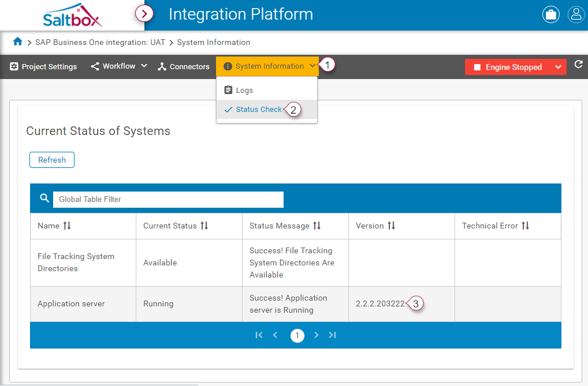Click the Integration Platform title
The height and width of the screenshot is (386, 588).
tap(241, 14)
